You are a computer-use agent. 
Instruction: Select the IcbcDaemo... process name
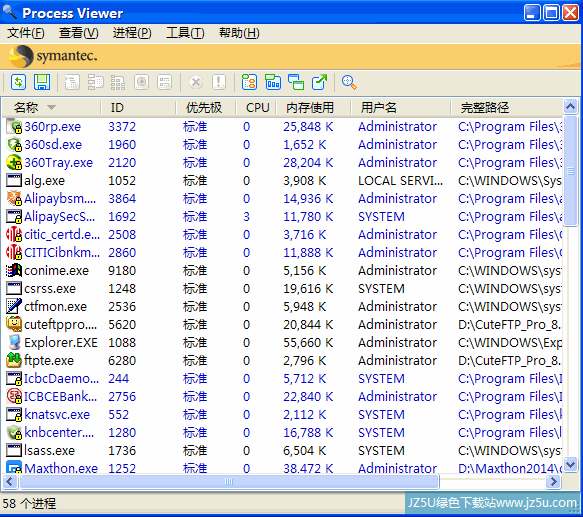[62, 379]
